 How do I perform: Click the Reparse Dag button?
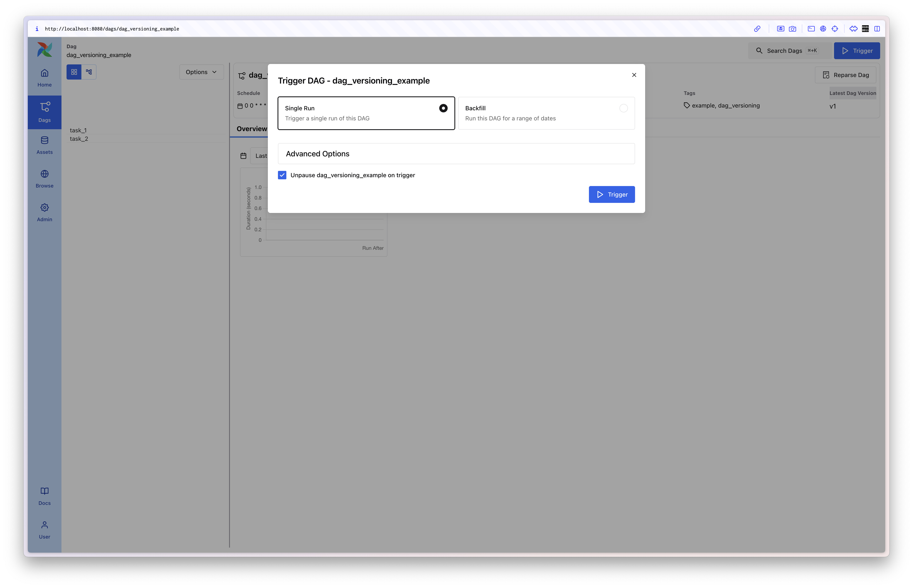845,75
